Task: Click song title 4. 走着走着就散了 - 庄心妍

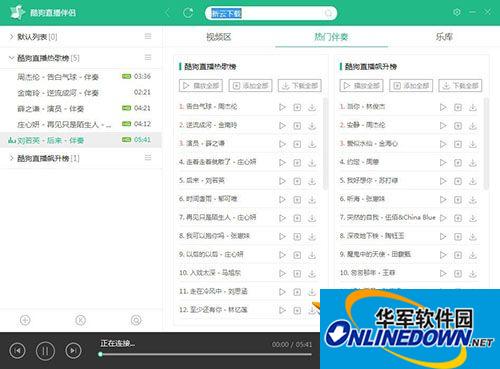Action: pyautogui.click(x=218, y=162)
